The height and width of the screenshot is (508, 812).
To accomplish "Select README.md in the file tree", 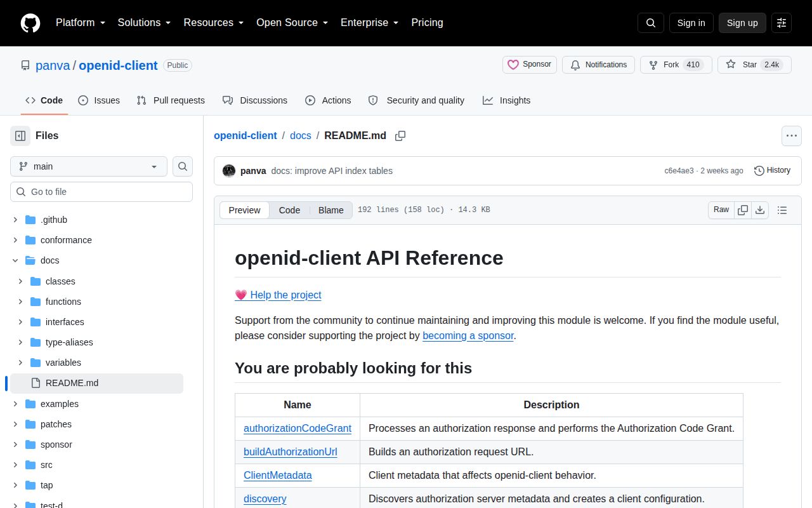I will click(96, 383).
